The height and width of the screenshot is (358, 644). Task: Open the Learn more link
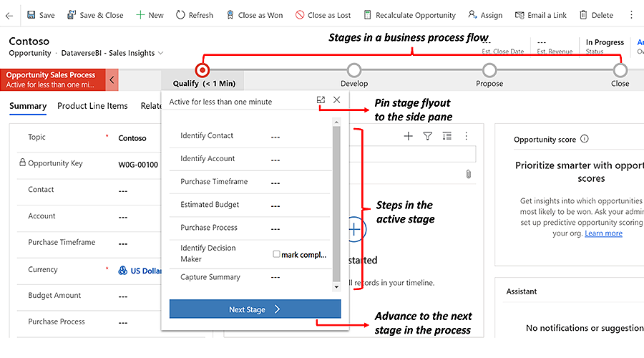coord(603,233)
